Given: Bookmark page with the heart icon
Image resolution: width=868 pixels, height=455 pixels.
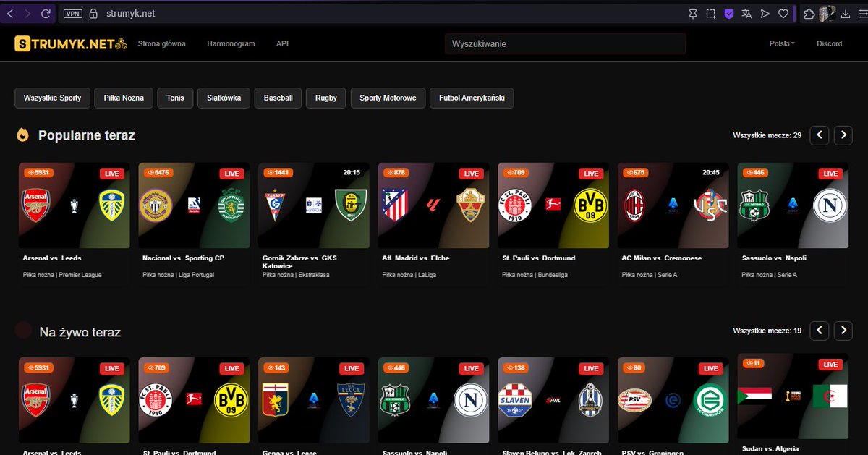Looking at the screenshot, I should click(x=783, y=13).
